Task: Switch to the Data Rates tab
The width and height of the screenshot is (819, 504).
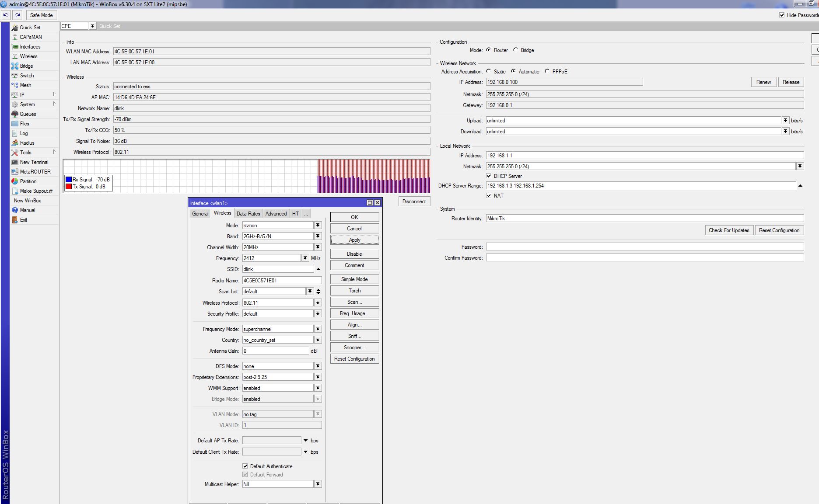Action: click(x=248, y=213)
